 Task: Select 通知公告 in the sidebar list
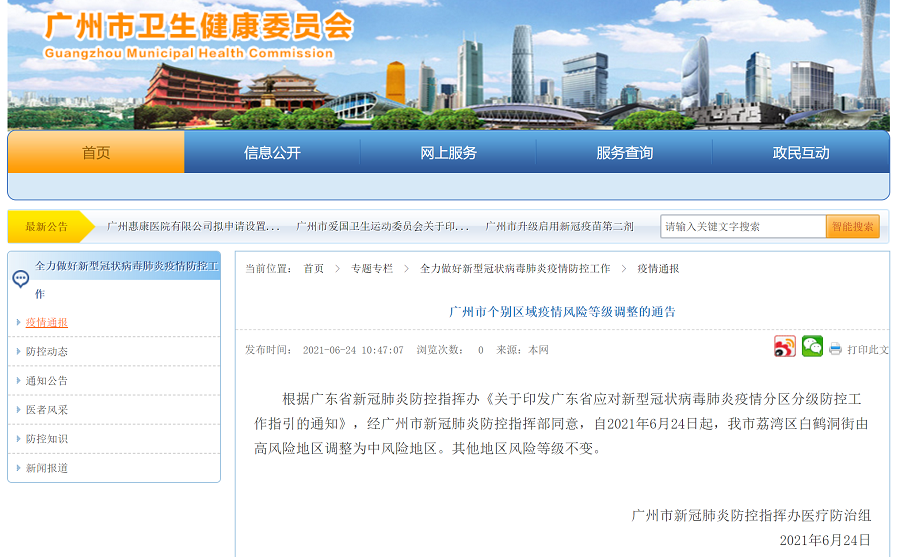pyautogui.click(x=47, y=381)
